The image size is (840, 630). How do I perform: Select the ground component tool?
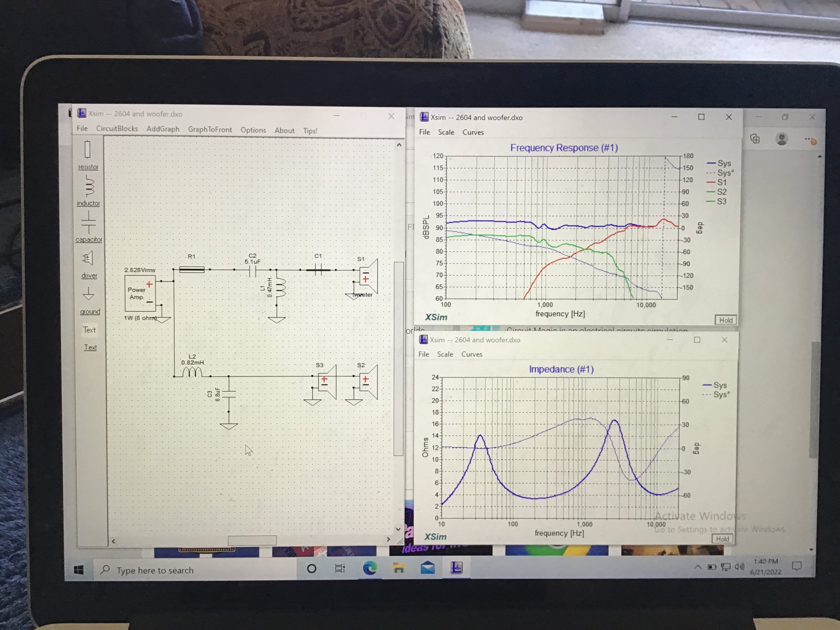(x=89, y=301)
